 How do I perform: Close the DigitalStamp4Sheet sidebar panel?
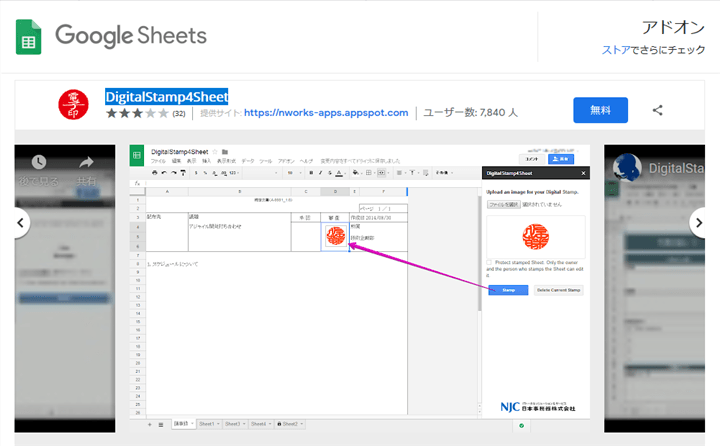pos(583,172)
